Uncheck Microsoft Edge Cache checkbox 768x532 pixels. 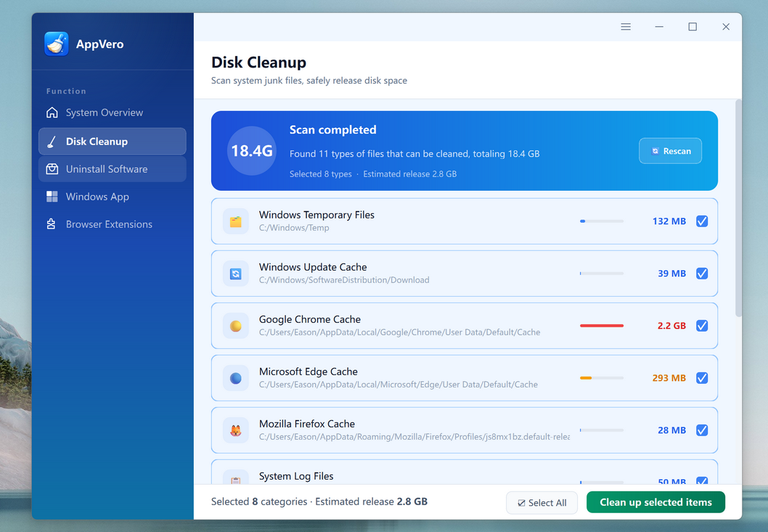pyautogui.click(x=702, y=378)
